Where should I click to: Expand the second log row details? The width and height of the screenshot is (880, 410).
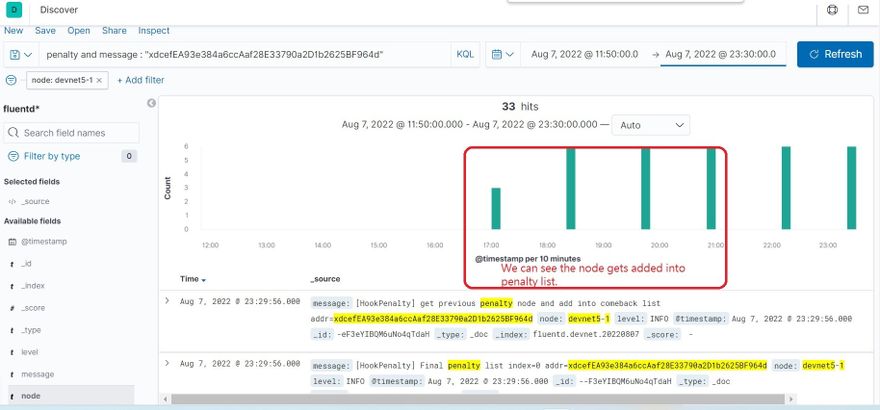pos(167,363)
